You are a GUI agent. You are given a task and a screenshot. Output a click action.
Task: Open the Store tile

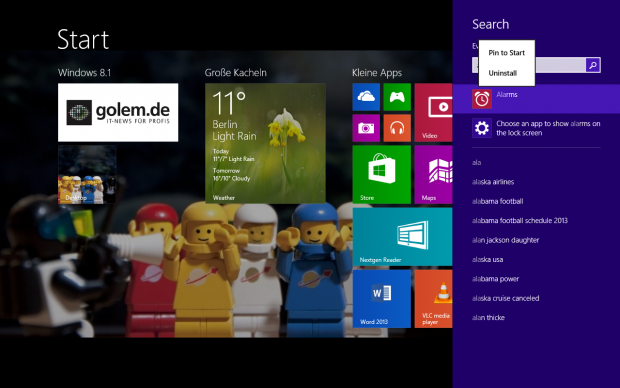[382, 174]
